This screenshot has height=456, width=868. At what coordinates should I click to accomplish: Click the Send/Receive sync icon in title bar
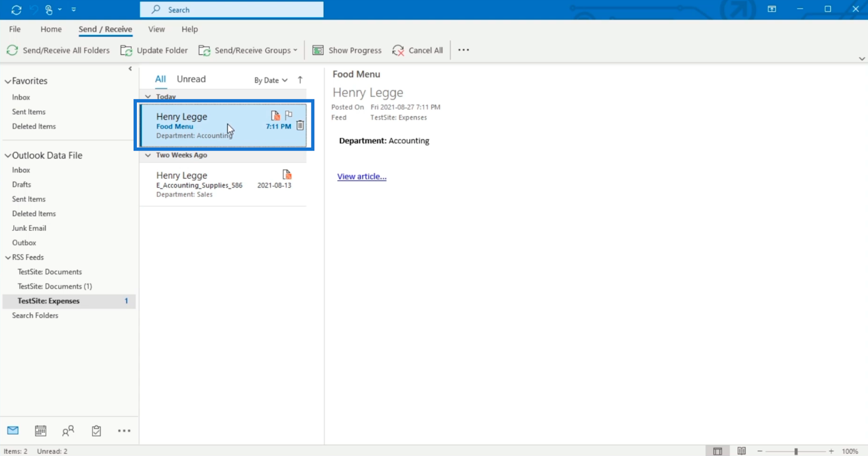pos(16,10)
